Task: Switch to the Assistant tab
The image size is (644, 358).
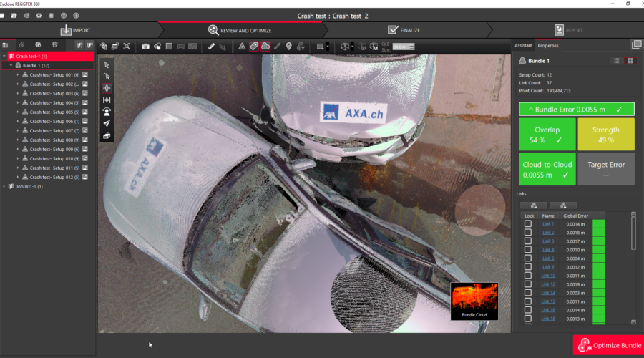Action: (523, 46)
